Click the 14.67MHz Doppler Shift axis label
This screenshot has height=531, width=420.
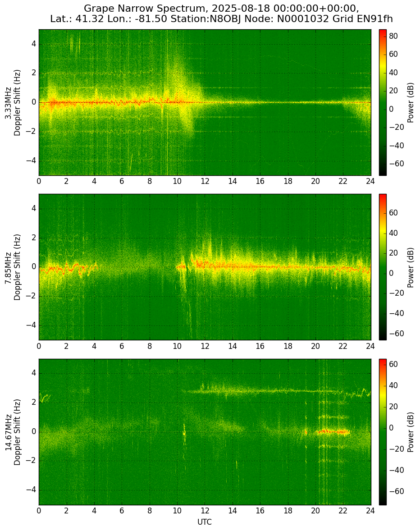pyautogui.click(x=13, y=432)
